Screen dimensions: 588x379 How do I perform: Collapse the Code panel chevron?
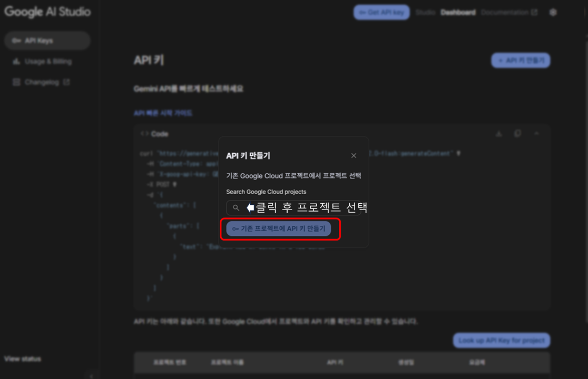point(536,133)
